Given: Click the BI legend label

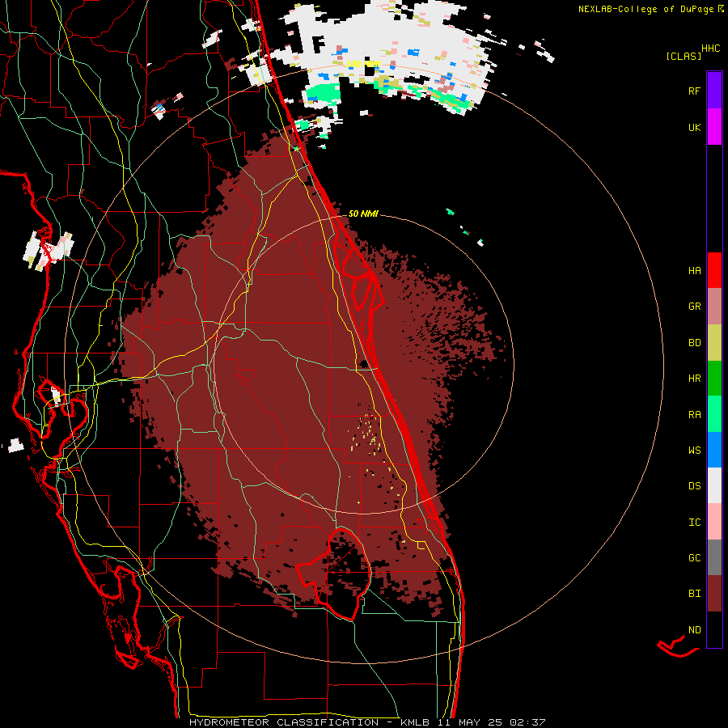Looking at the screenshot, I should [x=694, y=594].
